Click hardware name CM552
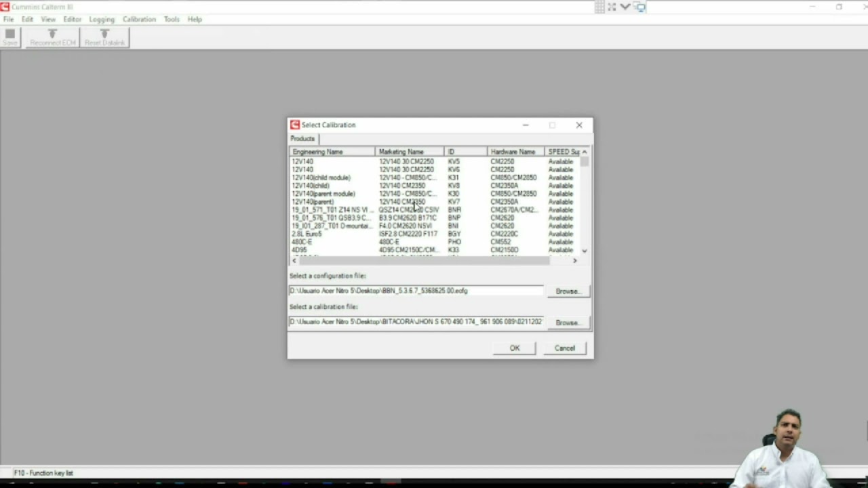The image size is (868, 488). point(500,242)
